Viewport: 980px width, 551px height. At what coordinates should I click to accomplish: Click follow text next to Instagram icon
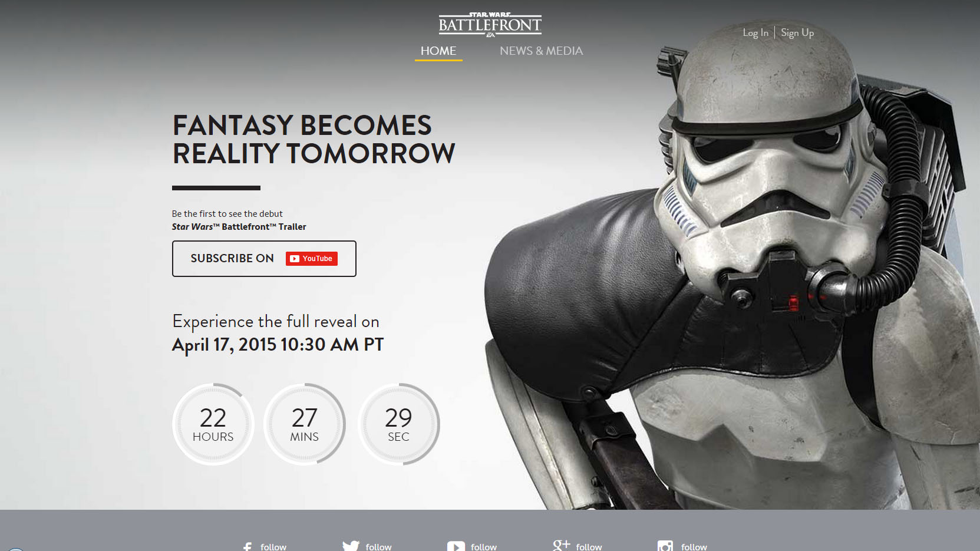694,547
